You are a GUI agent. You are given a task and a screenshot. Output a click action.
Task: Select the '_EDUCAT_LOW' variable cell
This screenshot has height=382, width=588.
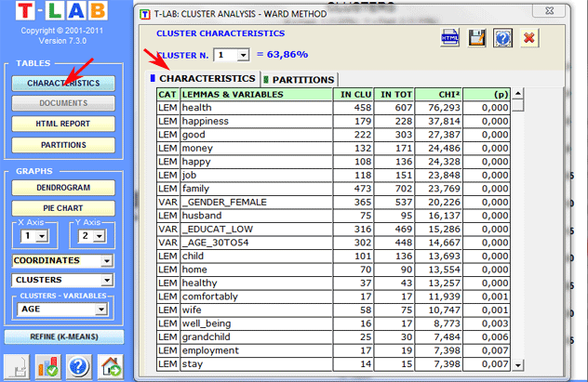pos(257,230)
